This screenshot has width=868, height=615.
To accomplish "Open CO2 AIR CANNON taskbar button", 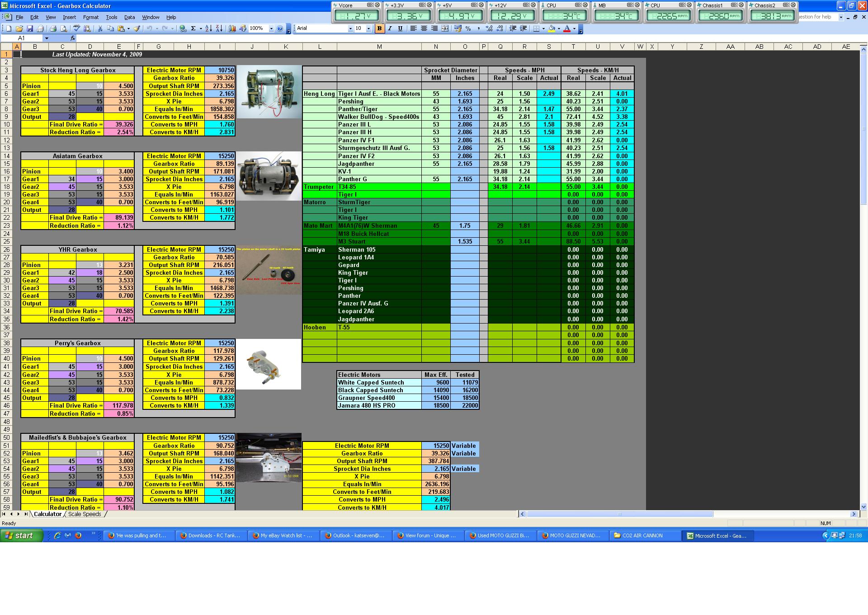I will pyautogui.click(x=642, y=535).
